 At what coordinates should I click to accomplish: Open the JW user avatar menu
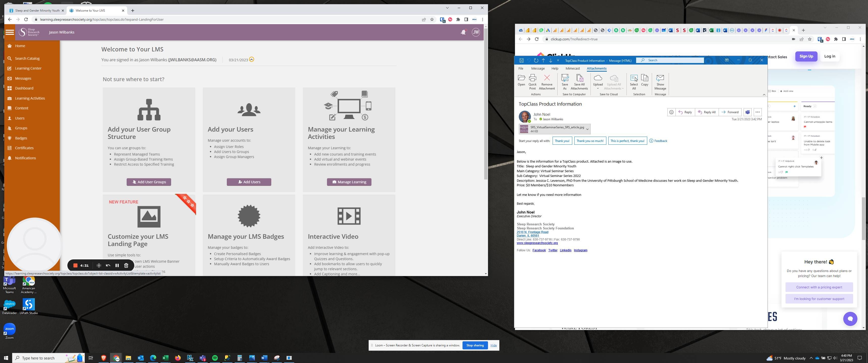coord(475,32)
